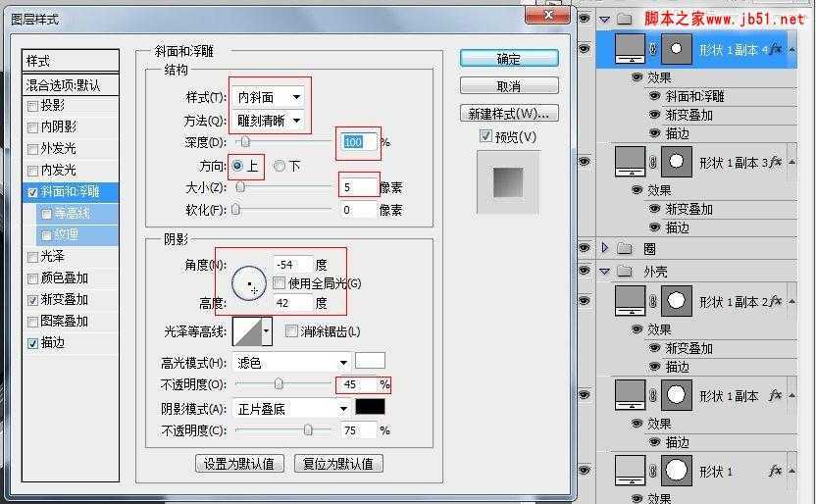
Task: Click 形状 1副本 4 layer thumbnail
Action: tap(631, 49)
